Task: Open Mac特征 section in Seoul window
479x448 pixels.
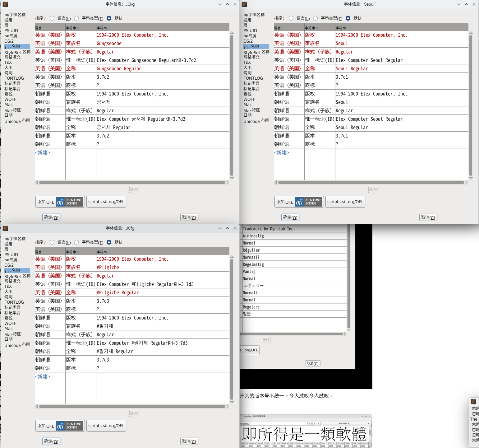Action: (x=251, y=110)
